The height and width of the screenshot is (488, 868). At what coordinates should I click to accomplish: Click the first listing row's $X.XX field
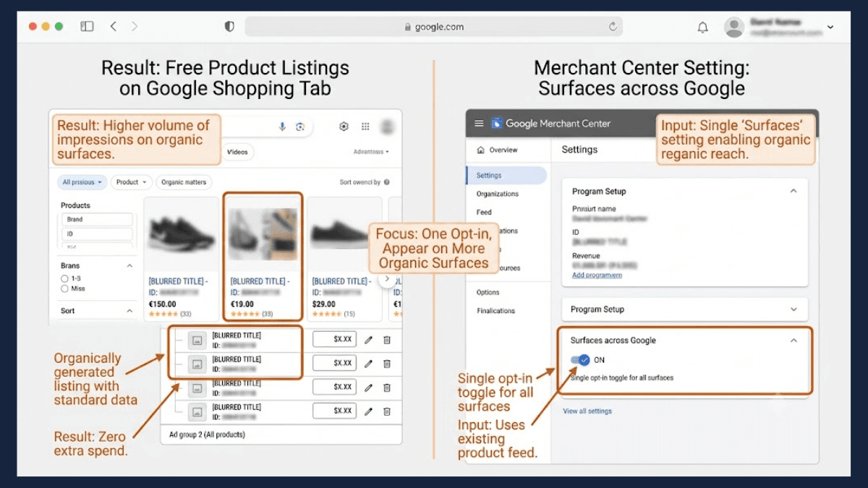[335, 340]
